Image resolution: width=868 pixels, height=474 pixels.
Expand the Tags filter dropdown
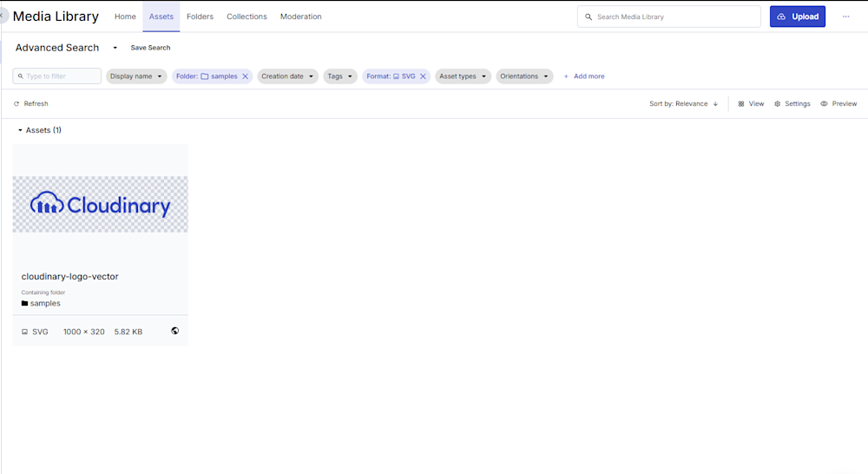pos(340,76)
